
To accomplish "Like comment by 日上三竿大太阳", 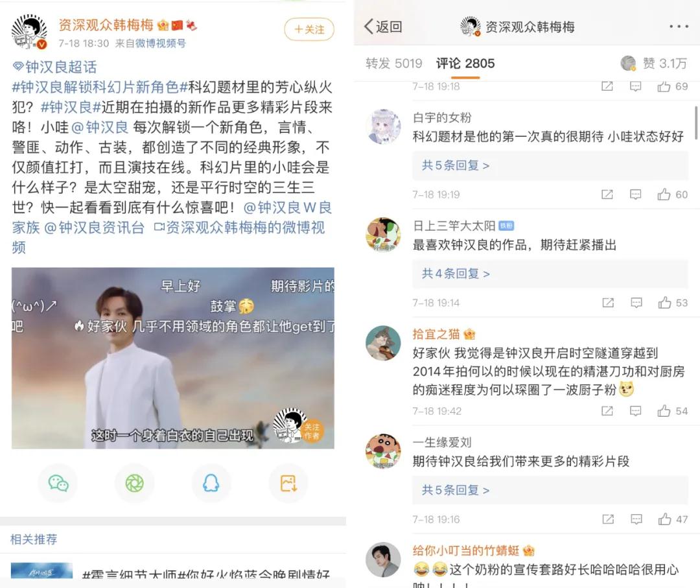I will point(672,303).
